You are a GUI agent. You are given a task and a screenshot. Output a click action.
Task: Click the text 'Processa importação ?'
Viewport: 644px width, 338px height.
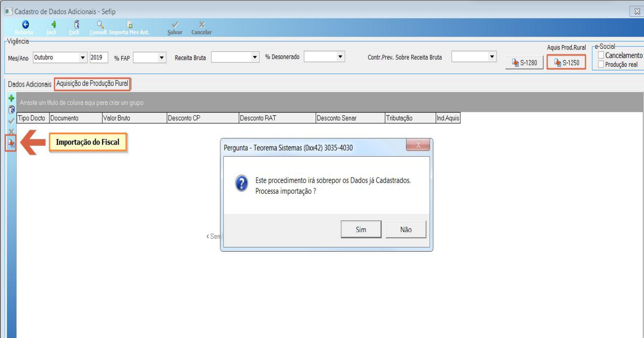click(286, 191)
